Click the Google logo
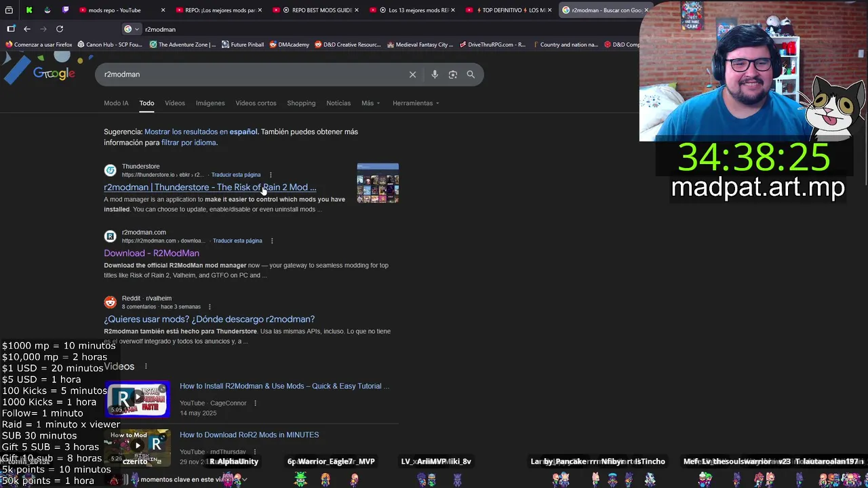The height and width of the screenshot is (488, 868). 54,73
